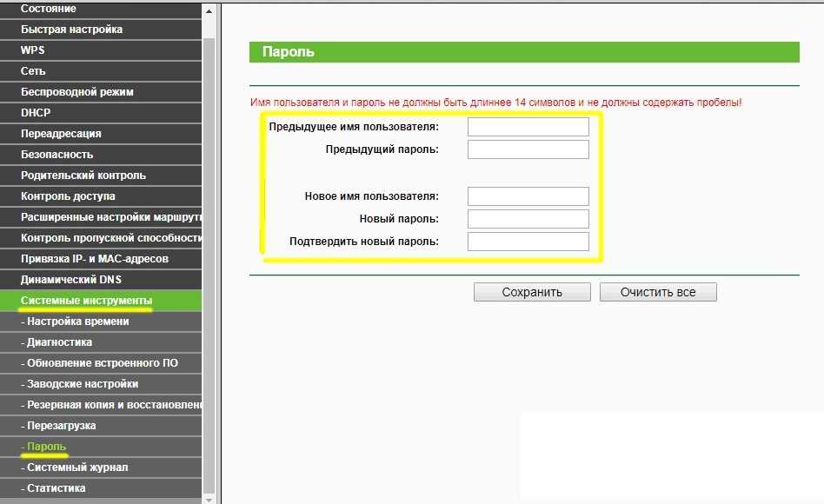Click the Новый пароль input field
This screenshot has height=504, width=824.
coord(528,219)
